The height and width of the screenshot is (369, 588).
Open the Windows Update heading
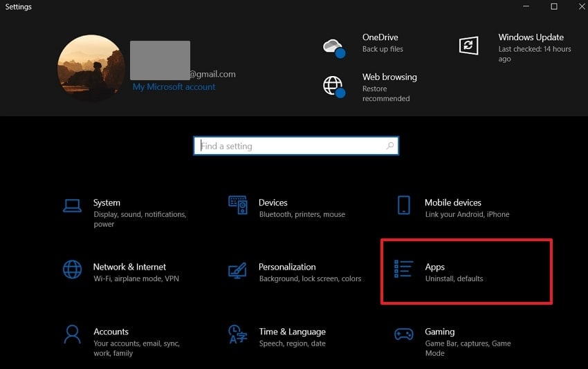[x=531, y=37]
